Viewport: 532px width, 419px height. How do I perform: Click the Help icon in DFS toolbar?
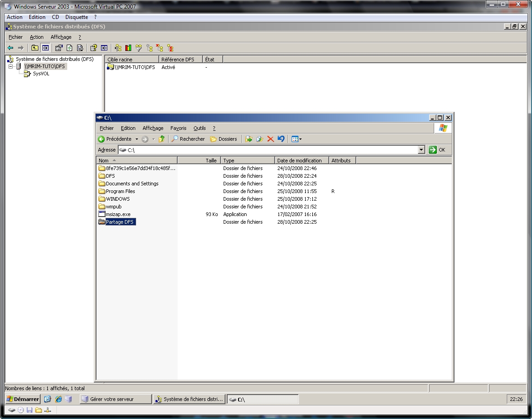(x=94, y=48)
